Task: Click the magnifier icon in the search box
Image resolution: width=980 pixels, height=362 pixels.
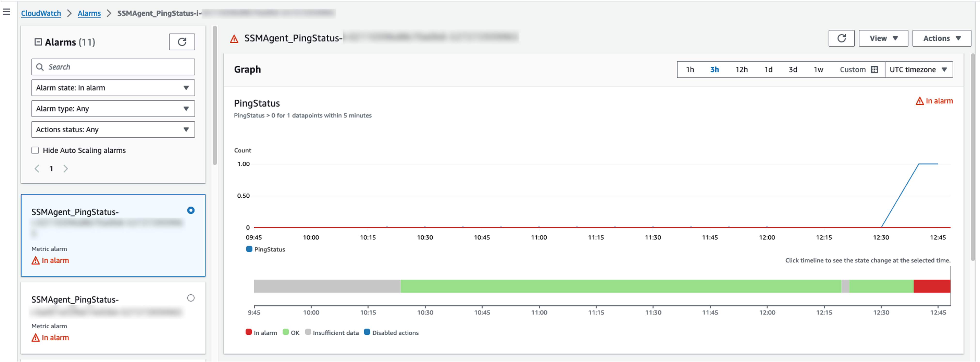Action: tap(40, 67)
